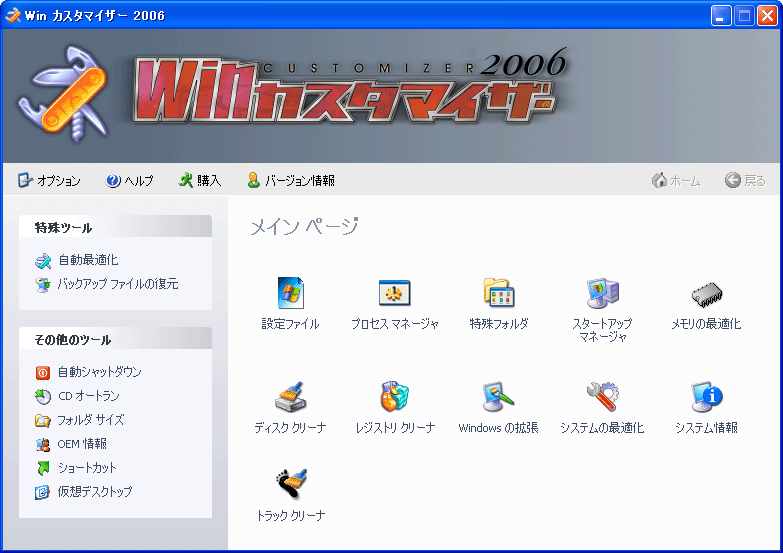Click the バックアップ ファイルの復元 icon
The image size is (783, 553).
(x=43, y=284)
